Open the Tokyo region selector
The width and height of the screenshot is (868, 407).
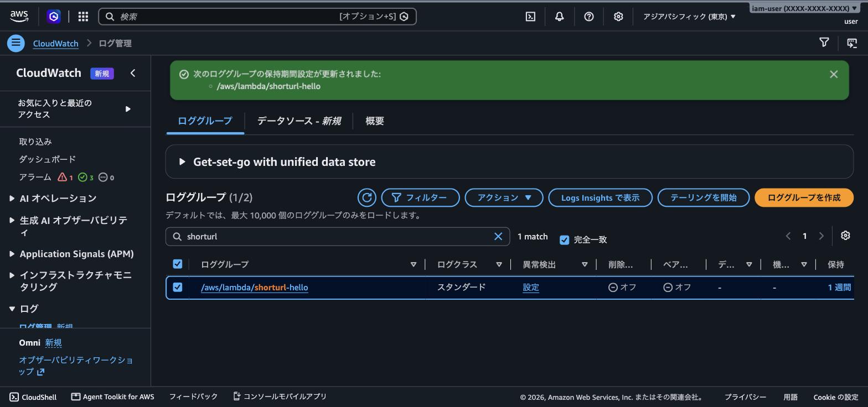689,17
